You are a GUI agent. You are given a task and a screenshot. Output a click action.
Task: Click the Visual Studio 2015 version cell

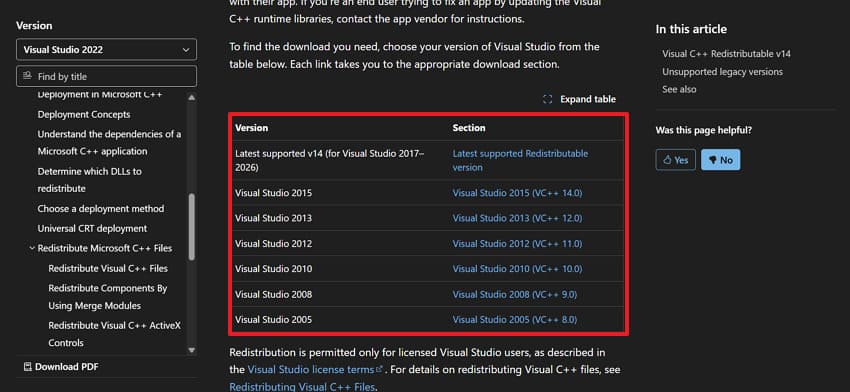tap(274, 193)
